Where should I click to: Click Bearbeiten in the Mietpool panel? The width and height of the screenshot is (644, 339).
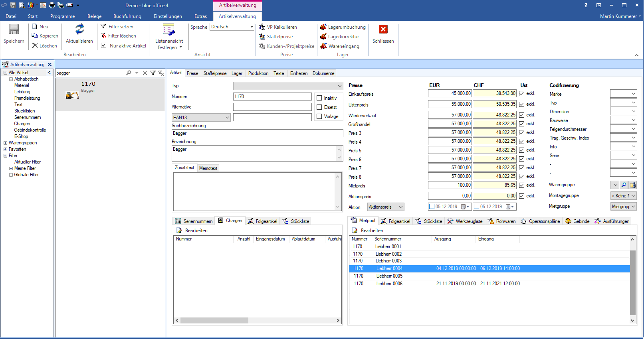click(371, 231)
